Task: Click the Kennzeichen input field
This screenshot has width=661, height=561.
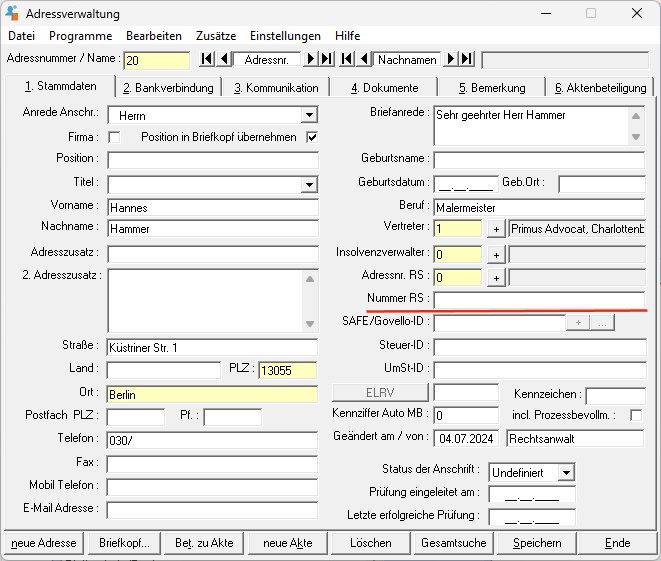Action: [615, 396]
